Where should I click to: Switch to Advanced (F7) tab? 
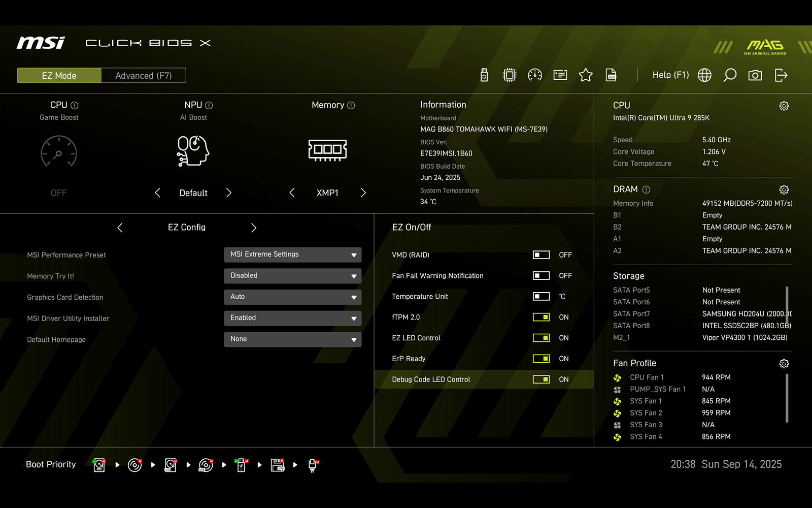144,76
